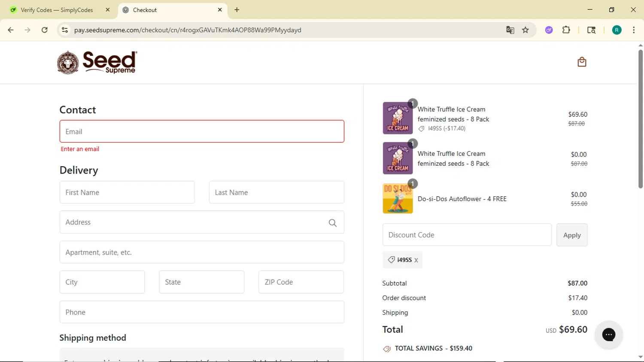Click the 'Do-si-Dos Autoflower - 4 FREE' text
Screen dimensions: 644x362
[462, 199]
